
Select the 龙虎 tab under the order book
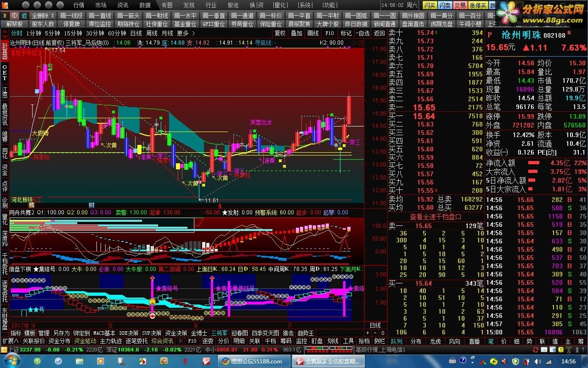coord(435,341)
